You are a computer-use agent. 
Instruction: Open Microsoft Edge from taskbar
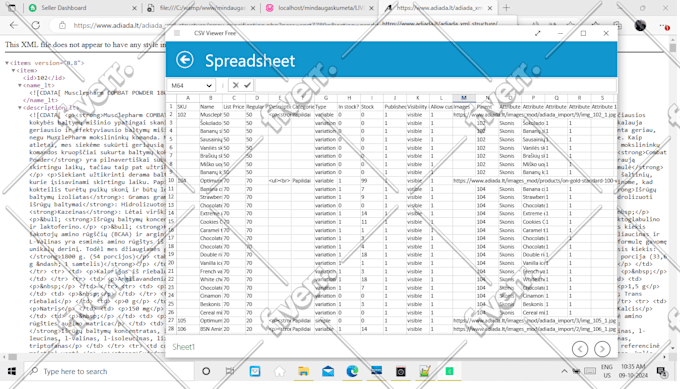352,371
